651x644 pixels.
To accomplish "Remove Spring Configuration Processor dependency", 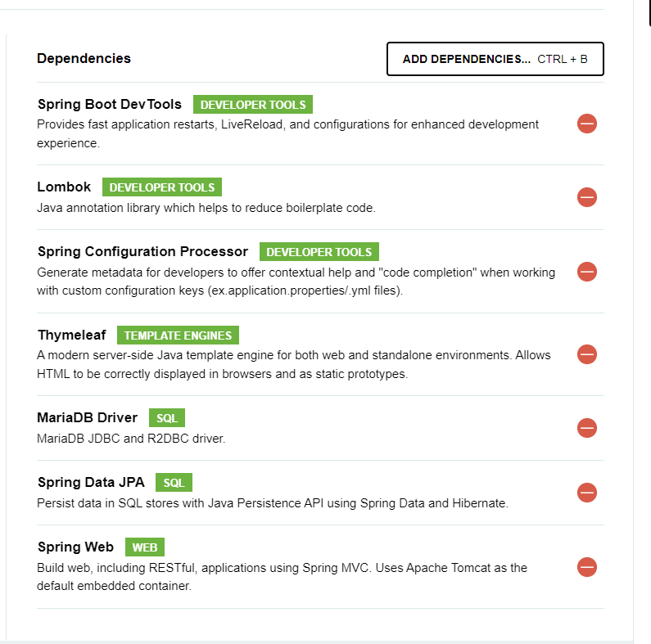I will (x=586, y=272).
